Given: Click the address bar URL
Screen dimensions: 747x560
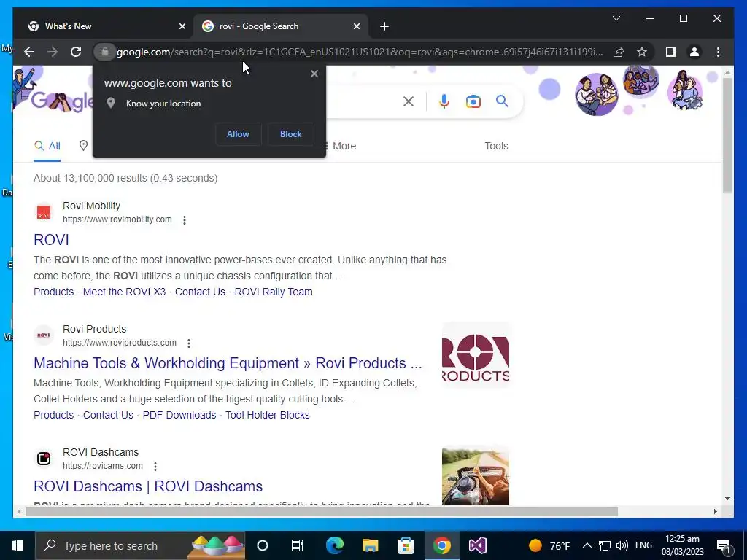Looking at the screenshot, I should pos(360,52).
